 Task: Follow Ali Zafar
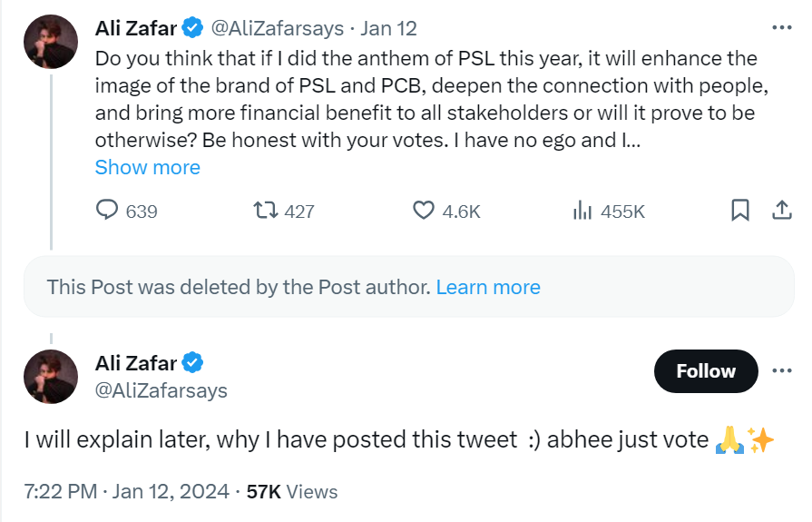point(705,370)
